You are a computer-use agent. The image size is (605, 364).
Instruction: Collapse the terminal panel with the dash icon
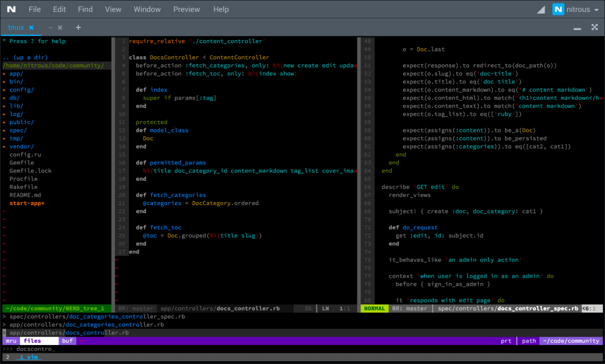pos(577,28)
